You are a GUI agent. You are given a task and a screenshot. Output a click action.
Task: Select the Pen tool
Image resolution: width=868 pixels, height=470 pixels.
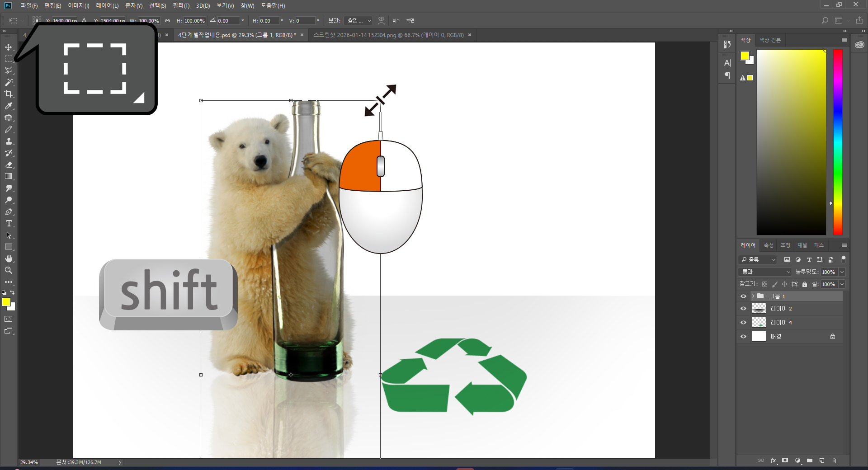[9, 211]
